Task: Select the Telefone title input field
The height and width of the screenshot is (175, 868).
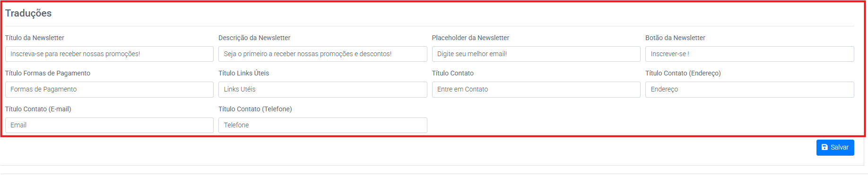Action: point(322,125)
